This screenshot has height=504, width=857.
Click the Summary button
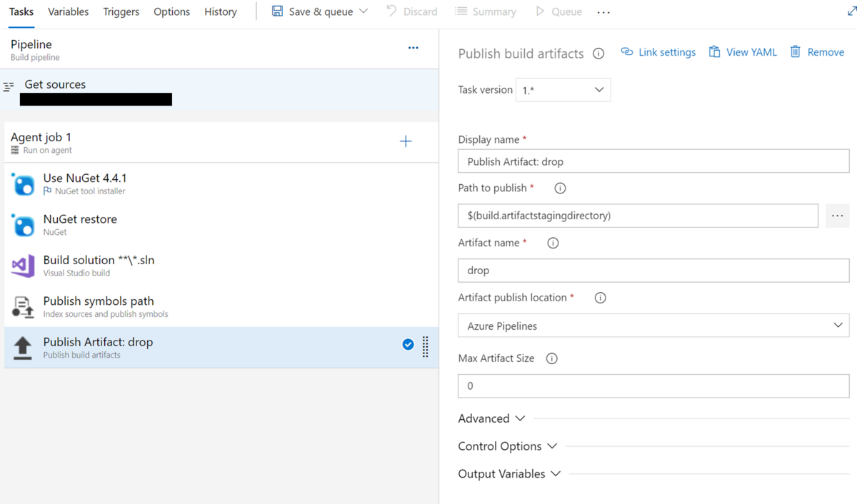486,11
